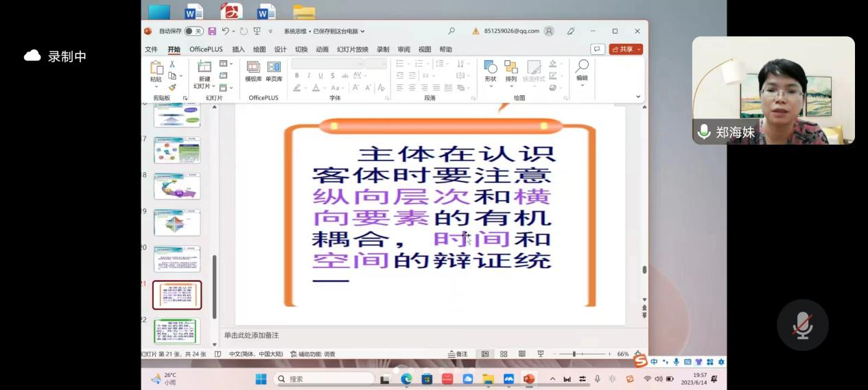This screenshot has width=868, height=390.
Task: Click the Windows Start button
Action: pos(261,378)
